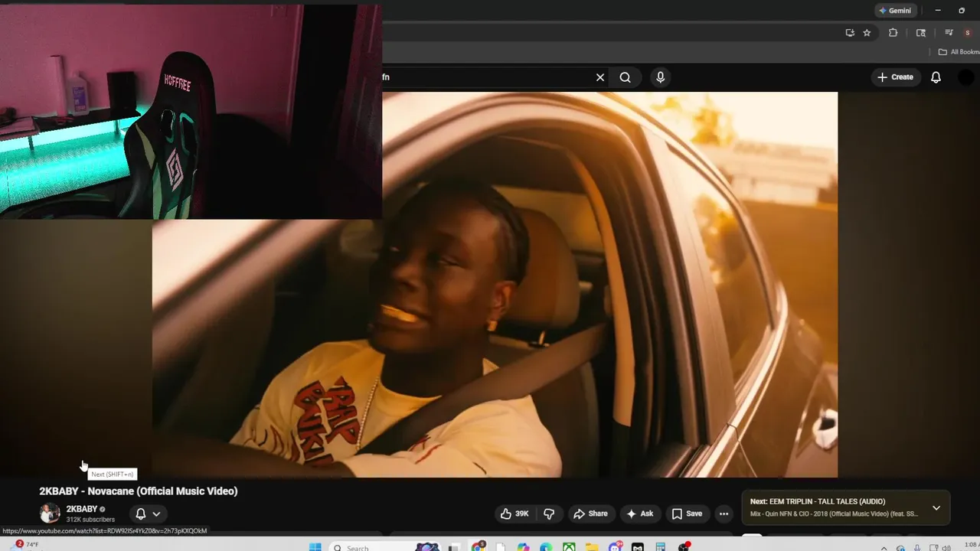Open the YouTube Create menu

click(x=895, y=77)
